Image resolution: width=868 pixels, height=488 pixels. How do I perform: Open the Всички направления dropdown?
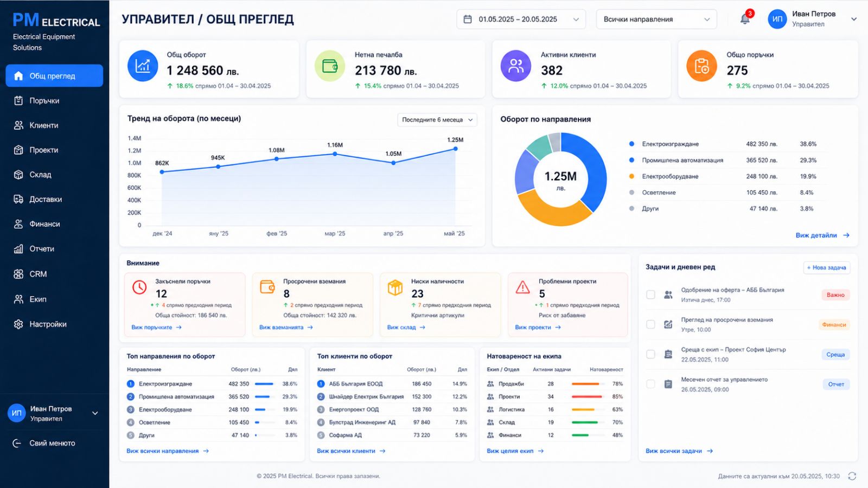(x=656, y=19)
